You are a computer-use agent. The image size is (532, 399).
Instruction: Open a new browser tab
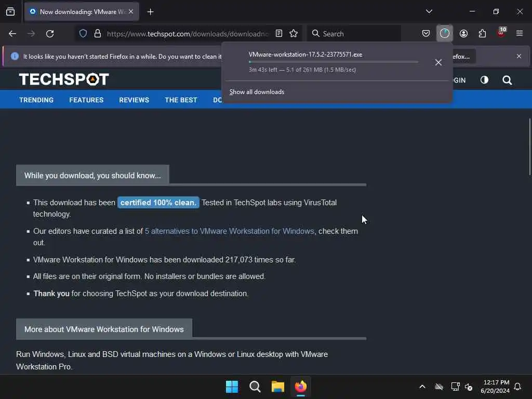pyautogui.click(x=150, y=12)
